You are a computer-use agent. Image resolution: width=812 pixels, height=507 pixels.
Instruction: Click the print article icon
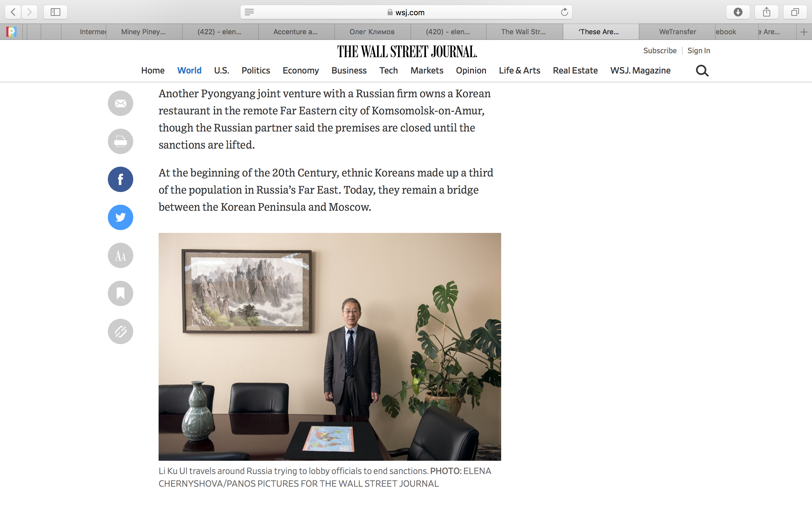121,141
